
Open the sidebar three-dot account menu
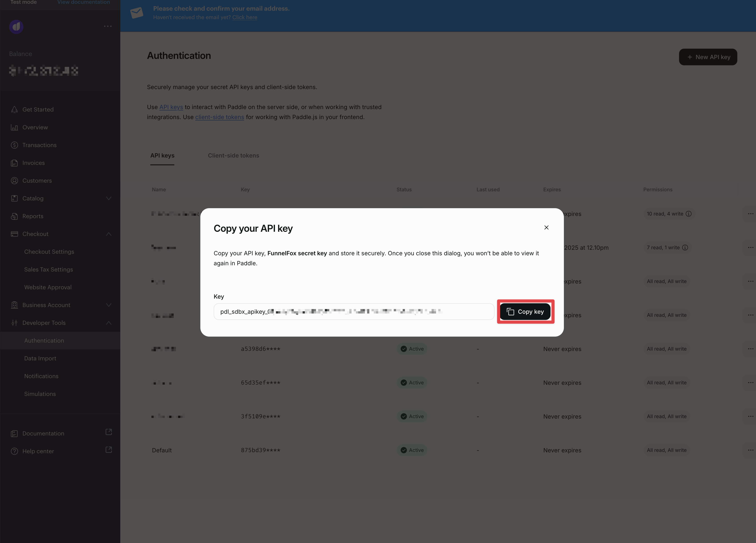(x=108, y=26)
